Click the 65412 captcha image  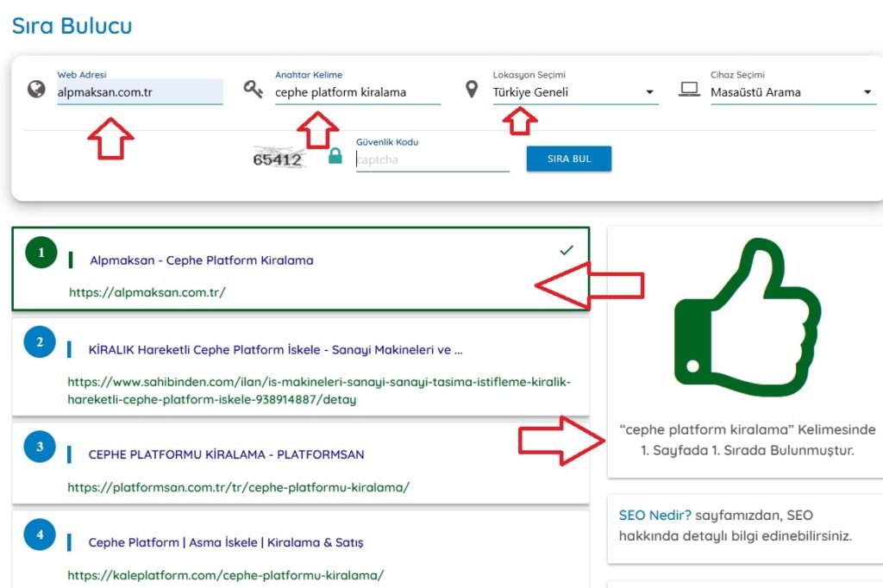278,159
